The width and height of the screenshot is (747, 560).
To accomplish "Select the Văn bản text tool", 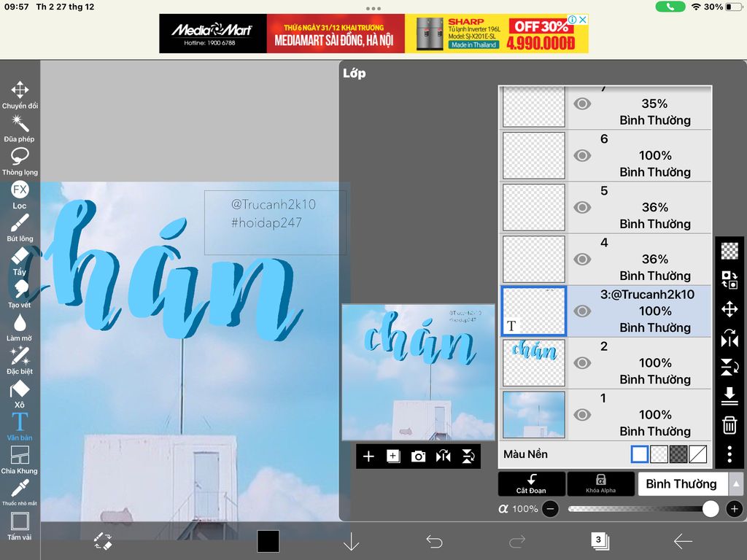I will [x=20, y=427].
